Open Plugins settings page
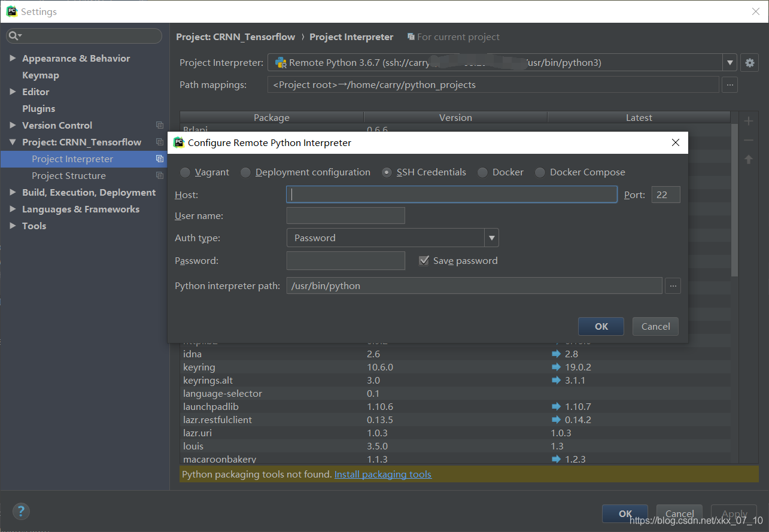Viewport: 769px width, 532px height. coord(38,108)
